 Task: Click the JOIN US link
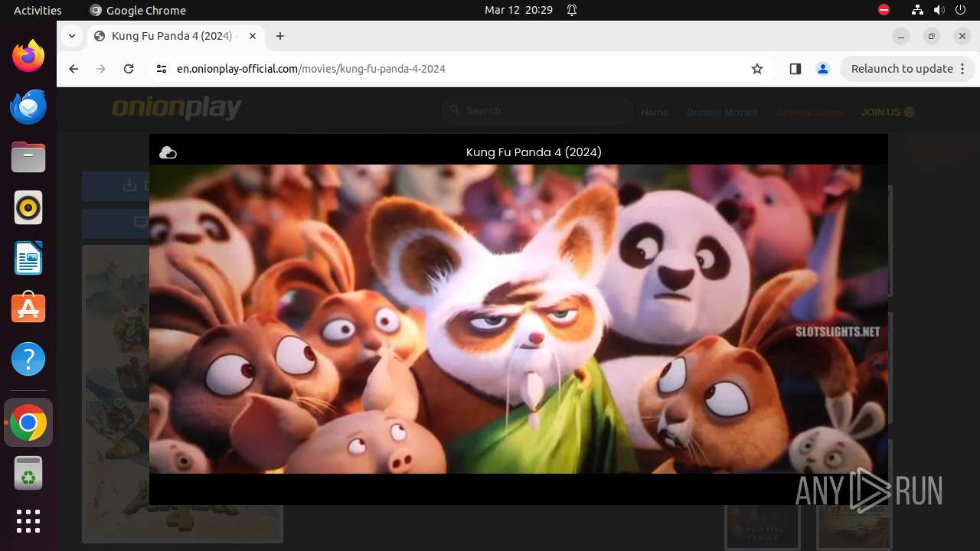click(x=888, y=112)
